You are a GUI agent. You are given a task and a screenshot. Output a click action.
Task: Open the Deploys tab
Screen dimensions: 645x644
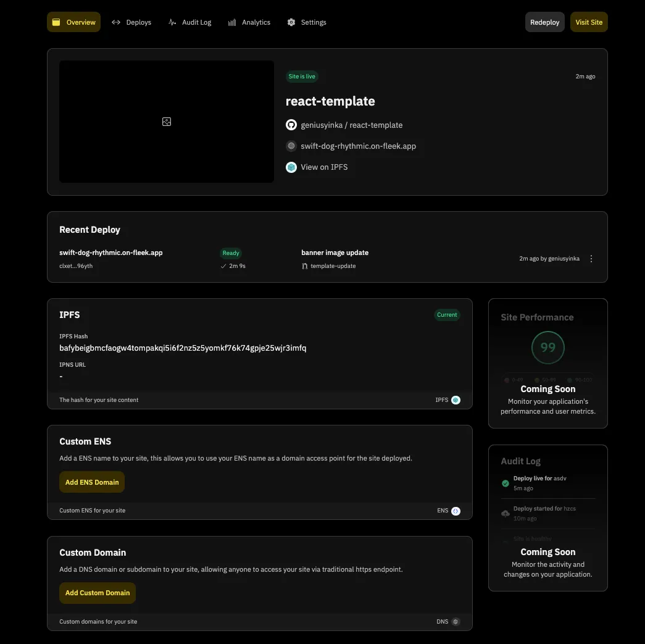pos(131,22)
